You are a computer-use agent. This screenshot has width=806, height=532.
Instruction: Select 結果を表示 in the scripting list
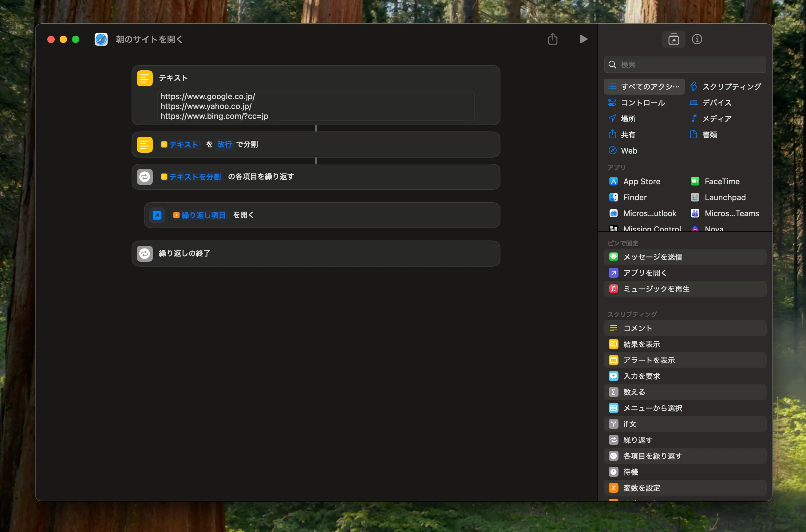pos(685,344)
